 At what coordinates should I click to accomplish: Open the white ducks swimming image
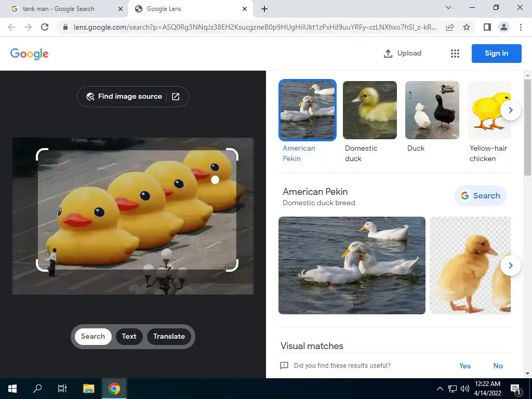tap(352, 265)
